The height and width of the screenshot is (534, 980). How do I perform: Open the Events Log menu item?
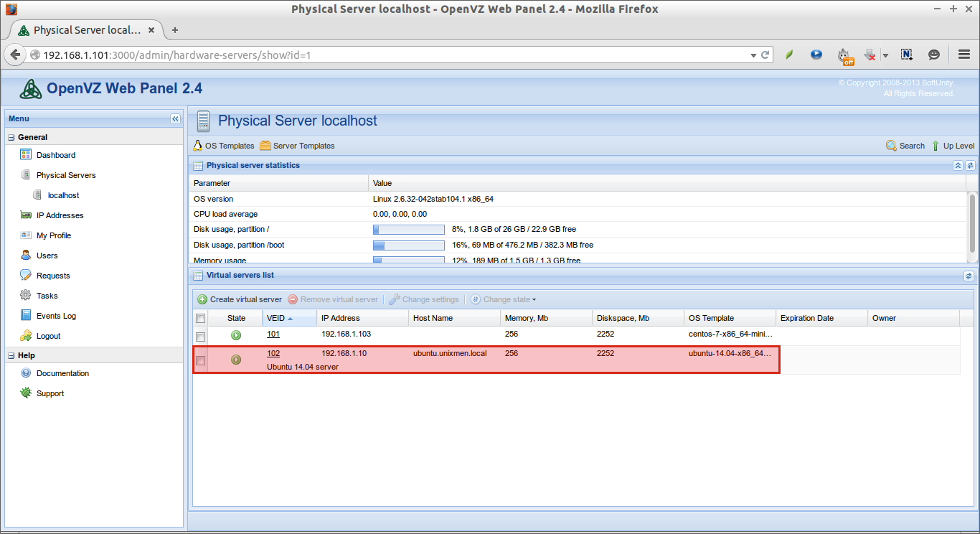[x=56, y=316]
